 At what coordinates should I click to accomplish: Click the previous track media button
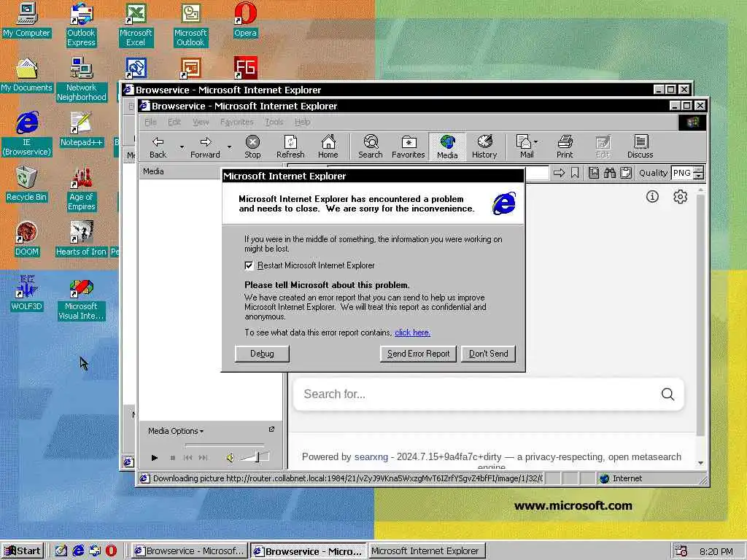pyautogui.click(x=187, y=458)
